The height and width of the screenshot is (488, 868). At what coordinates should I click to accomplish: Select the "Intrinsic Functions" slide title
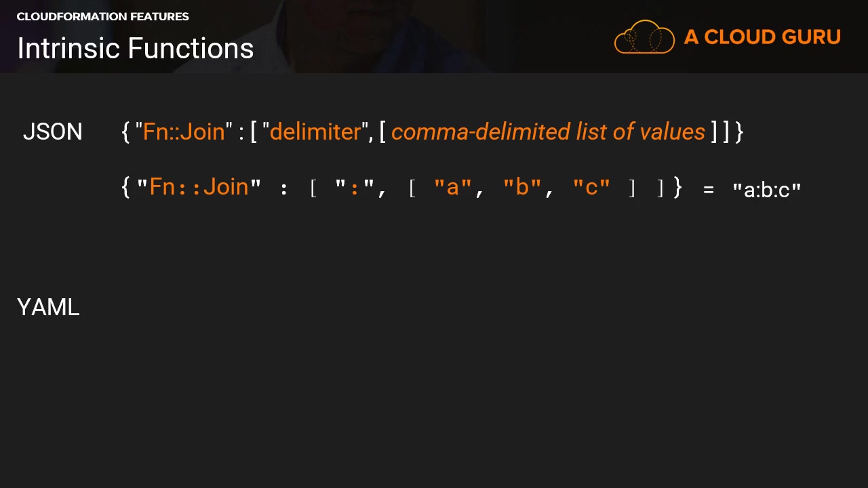tap(136, 49)
